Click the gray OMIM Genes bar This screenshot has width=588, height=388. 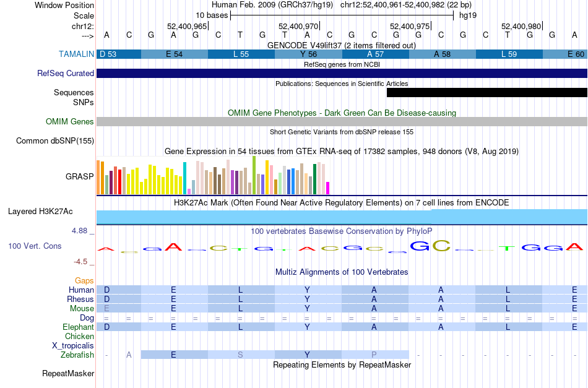(342, 121)
